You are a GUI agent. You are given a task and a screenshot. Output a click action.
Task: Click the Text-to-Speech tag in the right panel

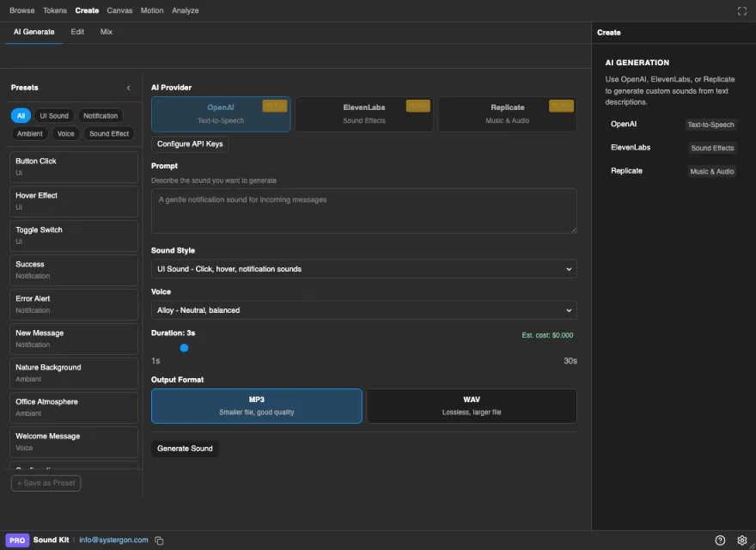click(x=710, y=125)
